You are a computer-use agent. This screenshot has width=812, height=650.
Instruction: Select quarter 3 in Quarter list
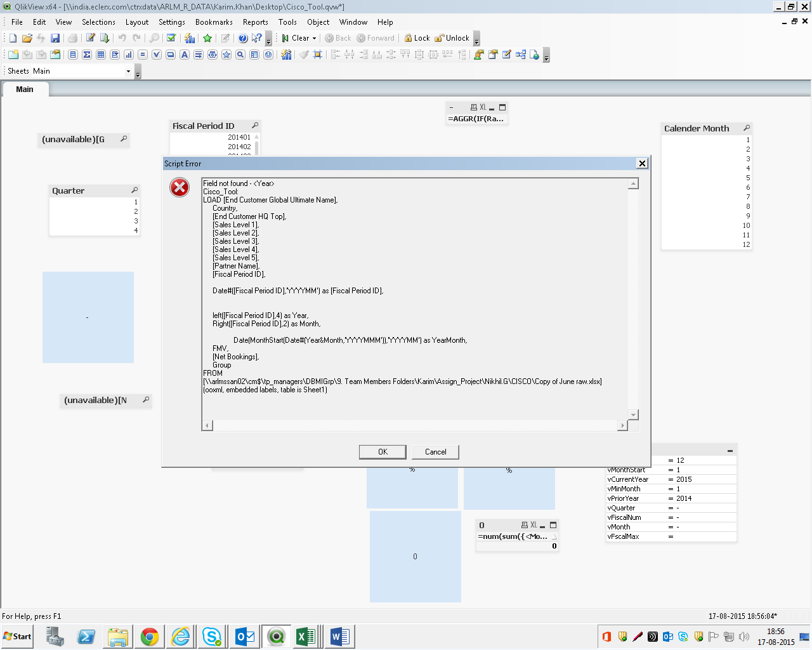pyautogui.click(x=94, y=221)
